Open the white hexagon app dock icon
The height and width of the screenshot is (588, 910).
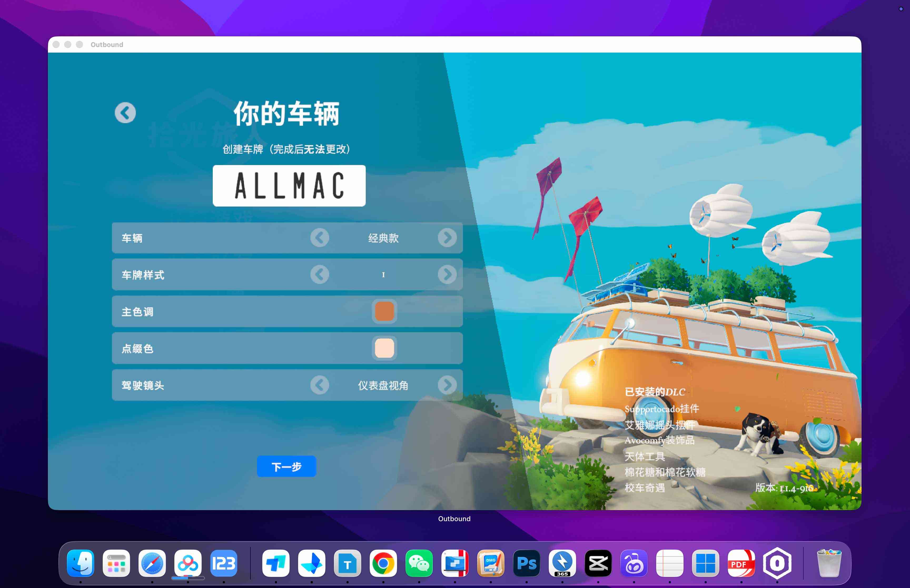coord(777,563)
